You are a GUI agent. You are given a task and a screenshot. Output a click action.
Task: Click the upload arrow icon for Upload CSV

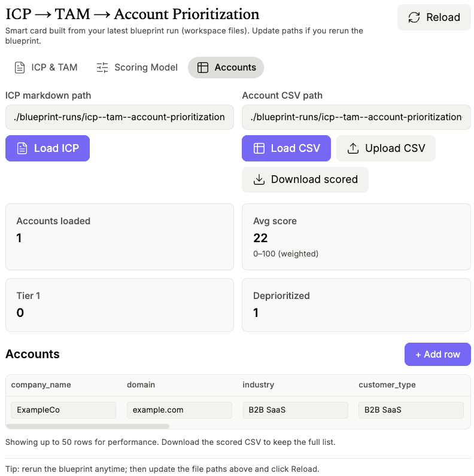[353, 148]
